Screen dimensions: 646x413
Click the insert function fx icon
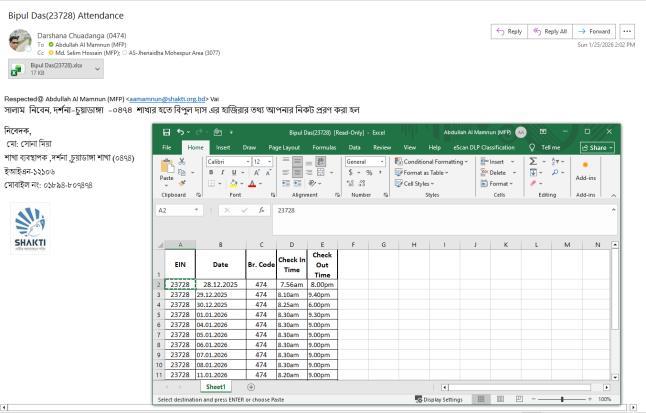(258, 211)
